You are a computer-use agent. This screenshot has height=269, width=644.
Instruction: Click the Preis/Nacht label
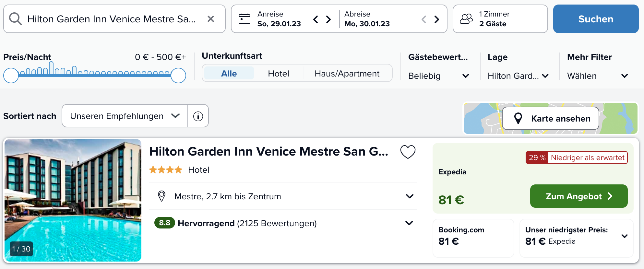(x=27, y=57)
